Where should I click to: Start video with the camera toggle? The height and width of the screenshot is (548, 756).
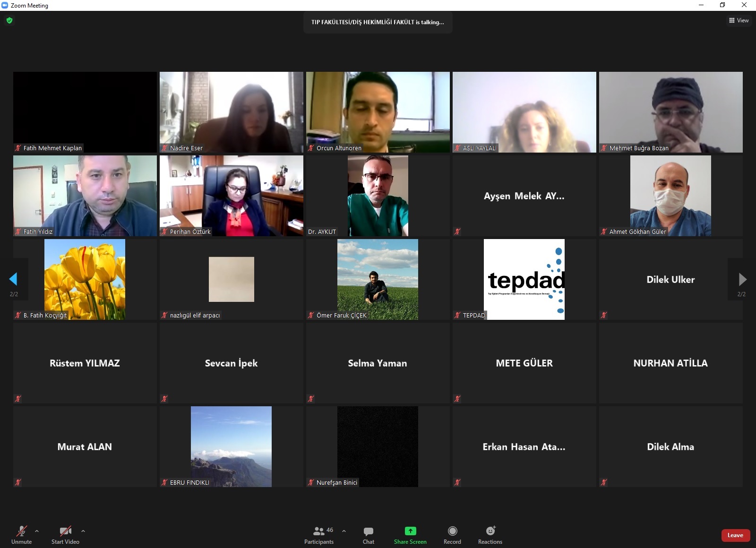click(65, 535)
